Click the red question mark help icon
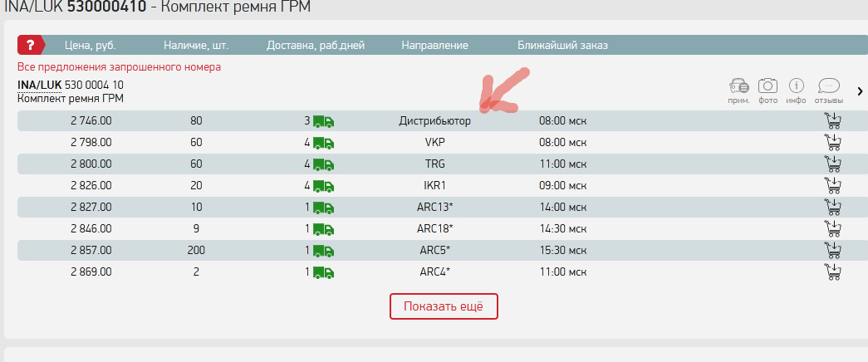868x362 pixels. [x=31, y=45]
